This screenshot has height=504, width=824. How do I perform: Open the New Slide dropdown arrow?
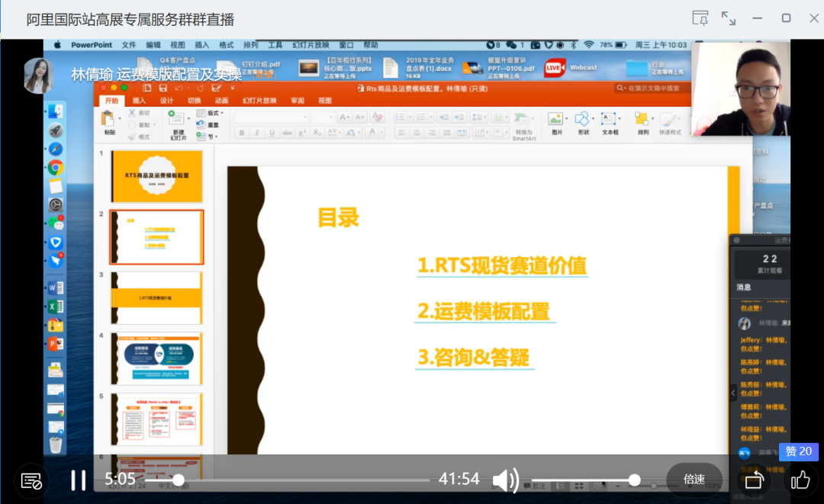(x=188, y=119)
